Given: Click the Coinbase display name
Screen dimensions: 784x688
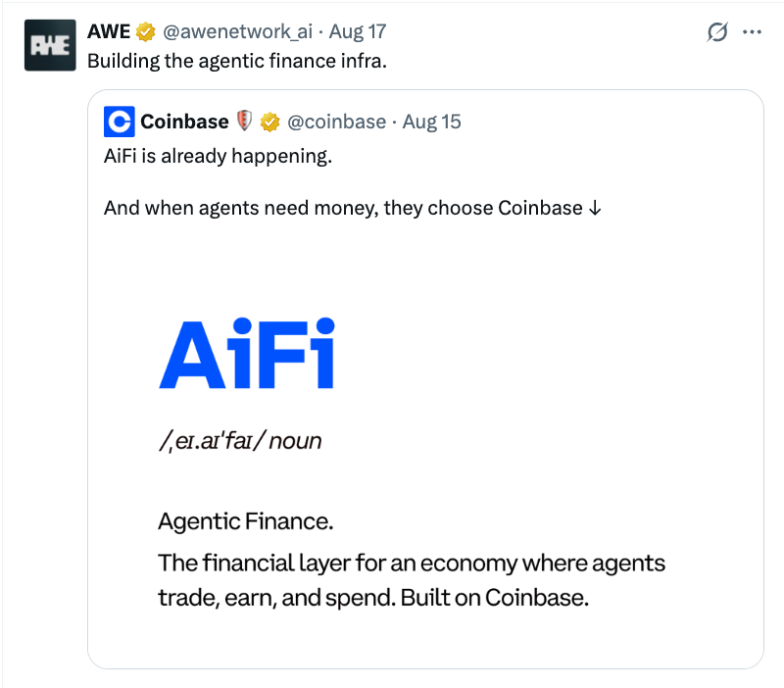Looking at the screenshot, I should [x=184, y=122].
